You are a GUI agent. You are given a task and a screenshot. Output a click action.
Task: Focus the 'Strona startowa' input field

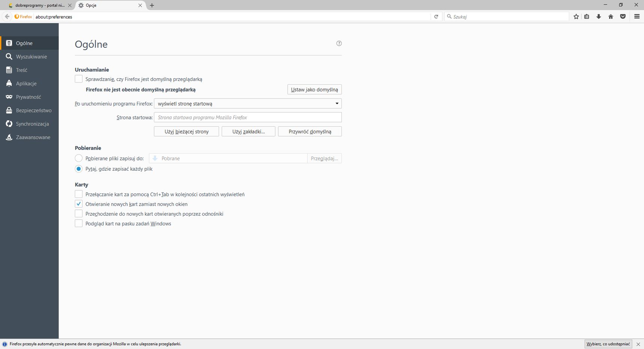click(248, 117)
